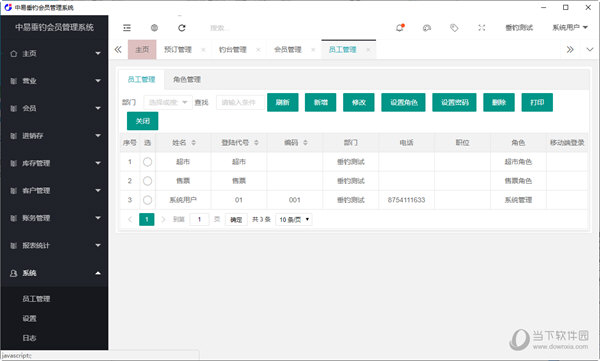Toggle the sidebar collapse icon in top toolbar

[127, 28]
